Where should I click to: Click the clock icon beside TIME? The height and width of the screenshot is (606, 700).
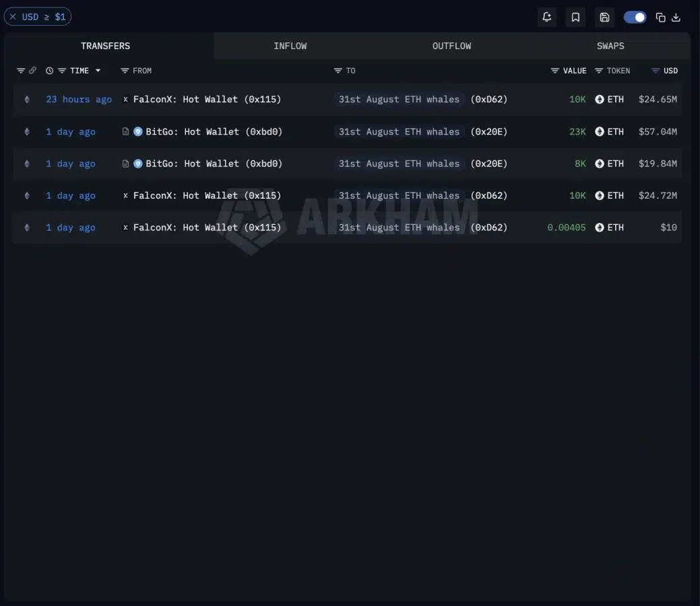click(x=50, y=71)
